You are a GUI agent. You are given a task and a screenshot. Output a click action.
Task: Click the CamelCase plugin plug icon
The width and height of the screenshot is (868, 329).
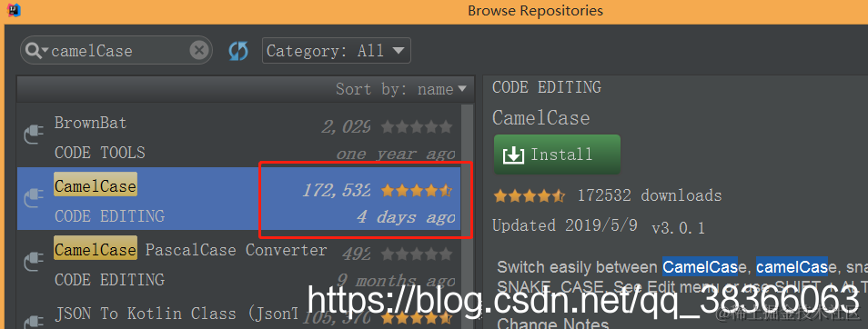tap(34, 198)
